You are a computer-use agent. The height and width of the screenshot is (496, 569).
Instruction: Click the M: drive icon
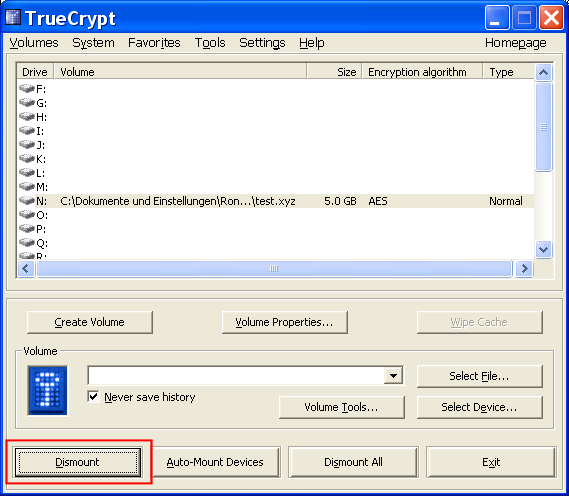pyautogui.click(x=27, y=186)
